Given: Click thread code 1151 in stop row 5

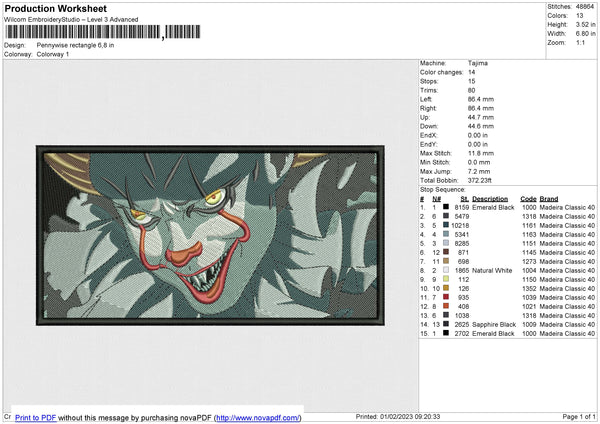Looking at the screenshot, I should [529, 243].
